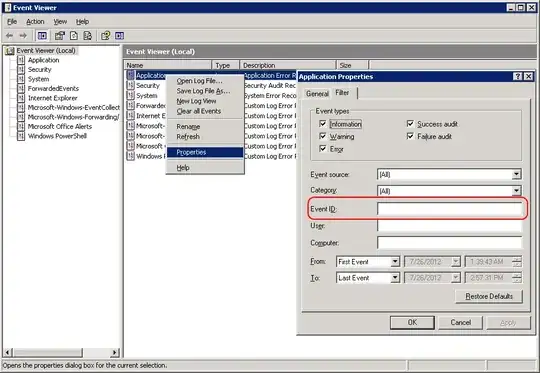This screenshot has height=373, width=540.
Task: Click the Back arrow toolbar icon
Action: point(10,35)
